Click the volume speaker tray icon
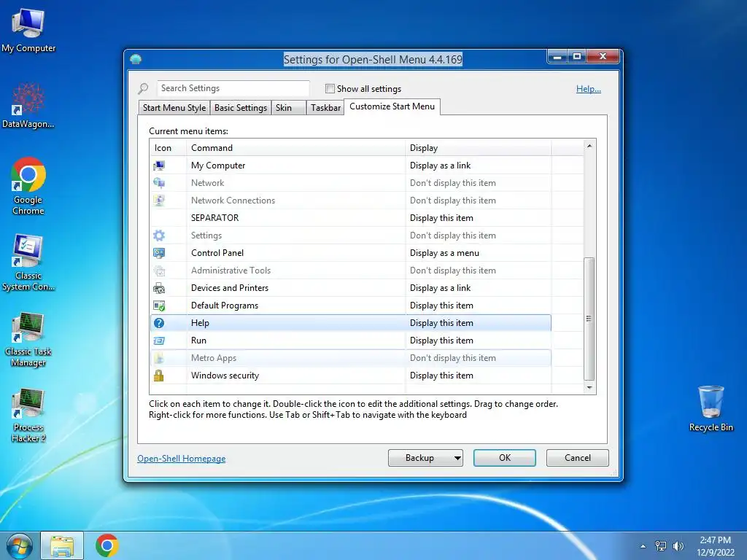The width and height of the screenshot is (747, 560). tap(678, 546)
